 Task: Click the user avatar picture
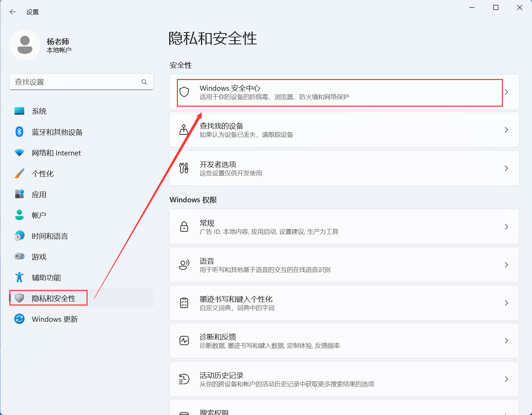25,45
